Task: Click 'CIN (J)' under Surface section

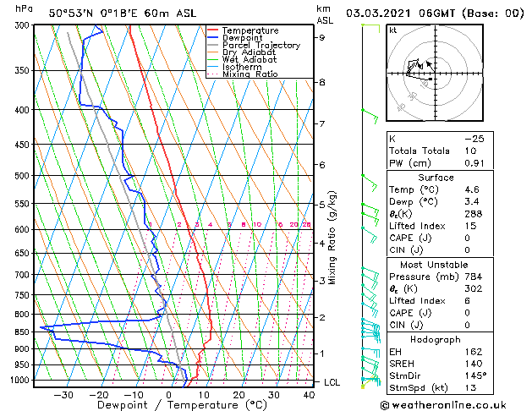Action: click(406, 250)
